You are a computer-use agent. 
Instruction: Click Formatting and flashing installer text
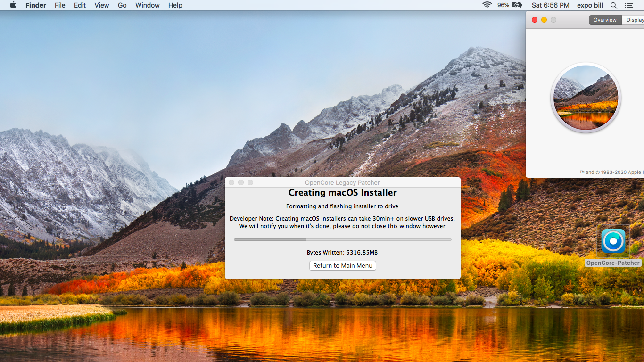(342, 206)
